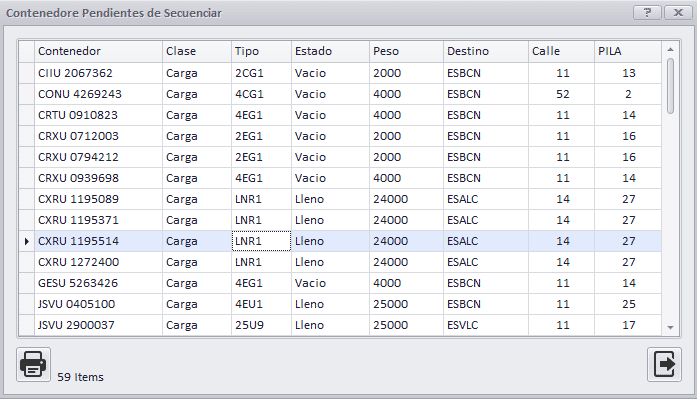This screenshot has width=697, height=399.
Task: Open the help question mark button
Action: tap(647, 12)
